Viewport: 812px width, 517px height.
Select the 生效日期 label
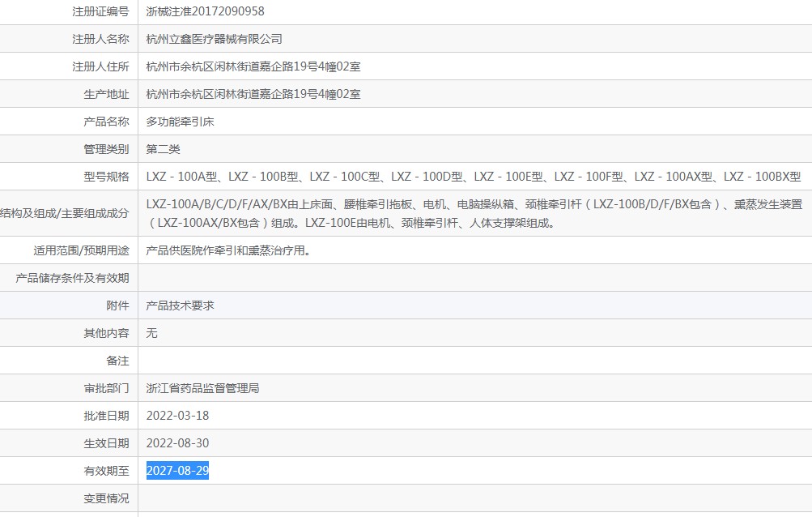coord(106,443)
